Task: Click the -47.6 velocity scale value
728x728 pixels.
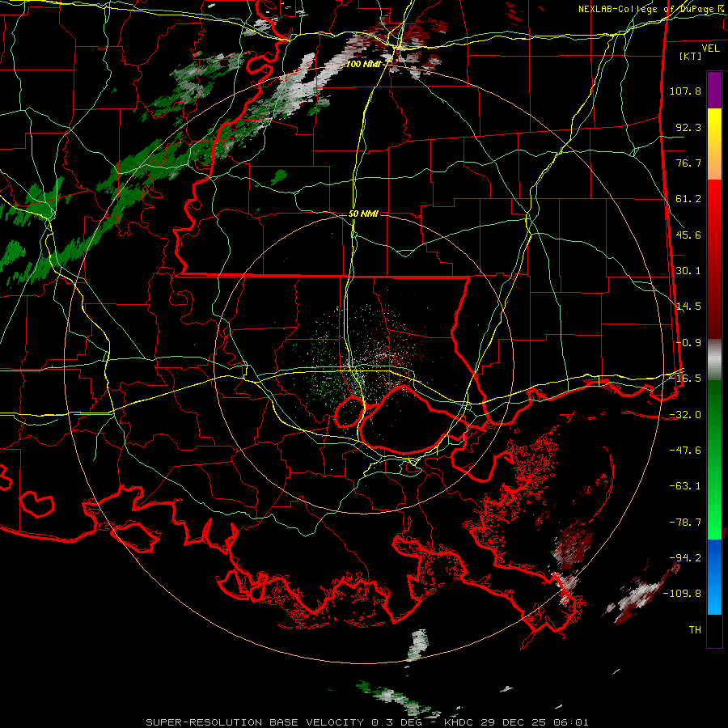Action: (685, 451)
